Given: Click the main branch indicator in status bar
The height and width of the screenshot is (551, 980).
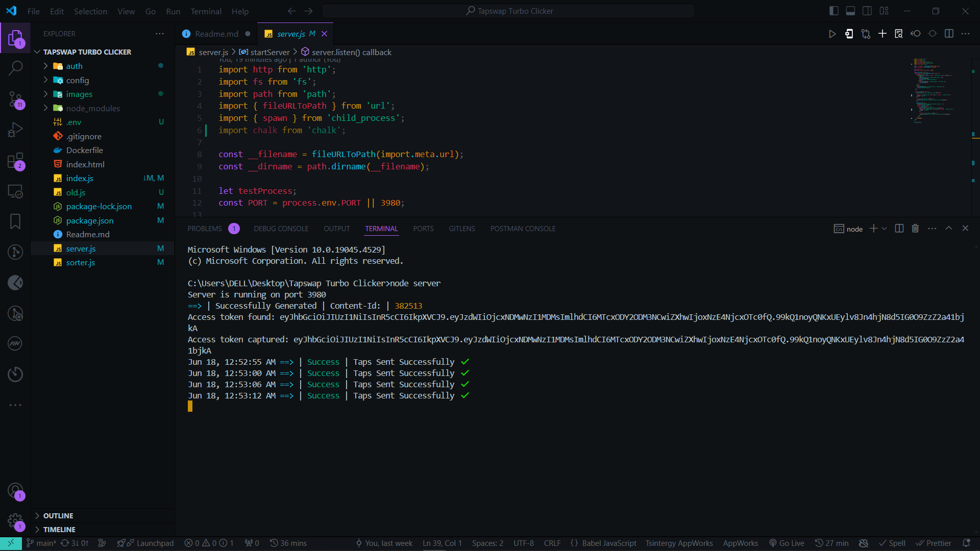Looking at the screenshot, I should pos(41,543).
